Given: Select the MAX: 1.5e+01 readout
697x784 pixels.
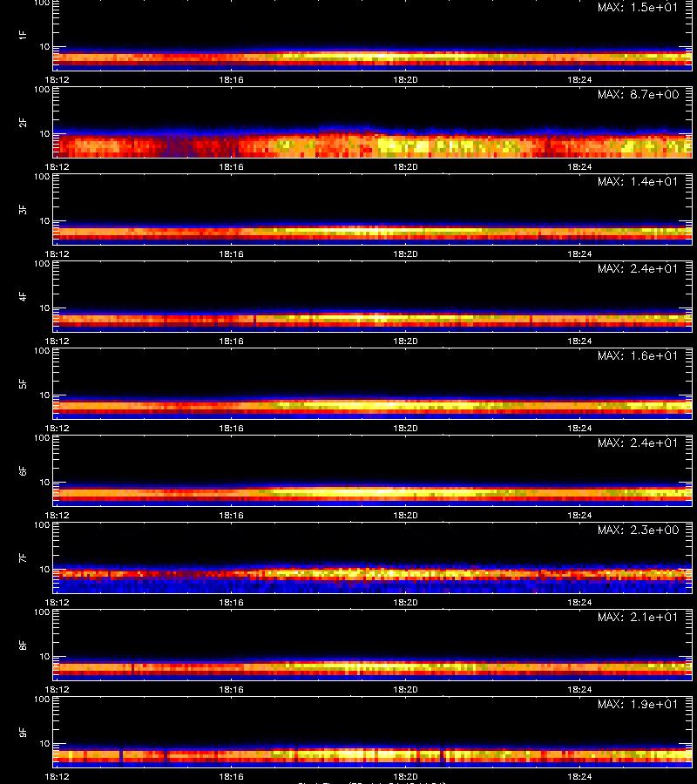Looking at the screenshot, I should coord(638,8).
